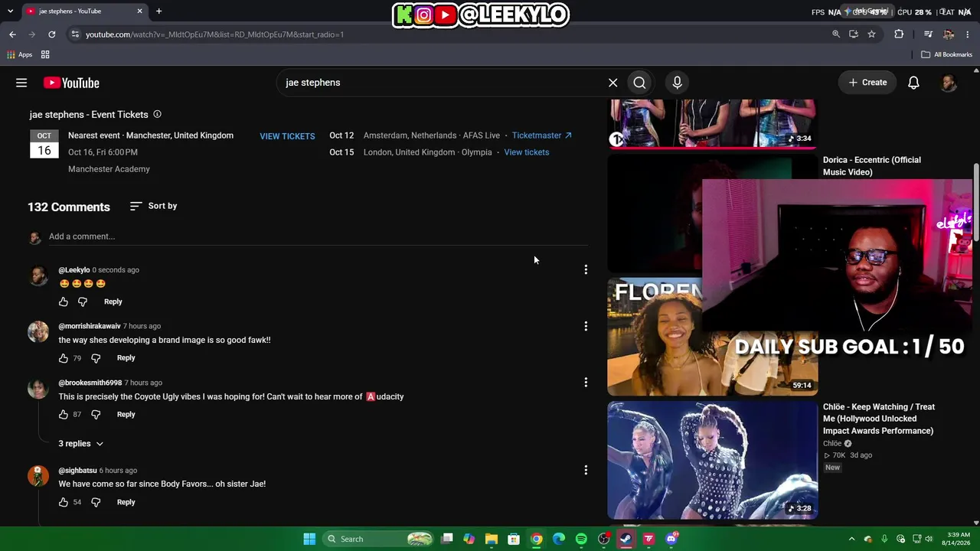
Task: Open a new Chrome tab
Action: point(158,11)
